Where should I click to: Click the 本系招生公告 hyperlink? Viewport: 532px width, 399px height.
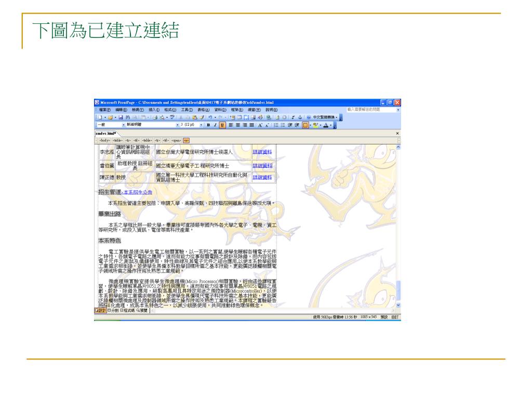[x=138, y=192]
